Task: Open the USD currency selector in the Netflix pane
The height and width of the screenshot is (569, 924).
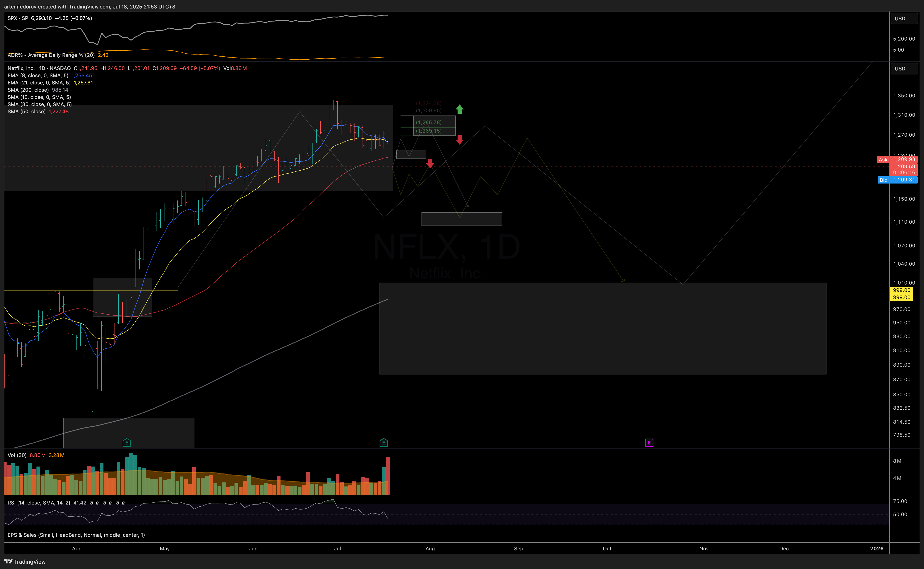Action: tap(904, 69)
